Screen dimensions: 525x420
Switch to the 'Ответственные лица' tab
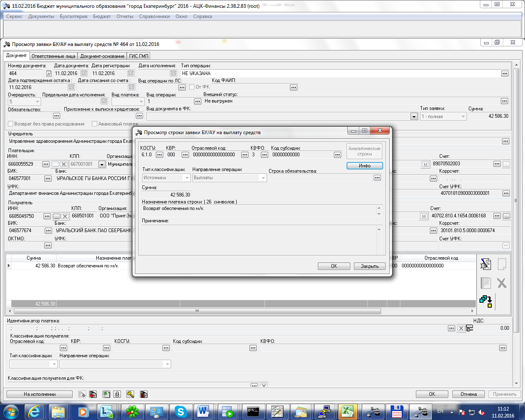(x=53, y=56)
